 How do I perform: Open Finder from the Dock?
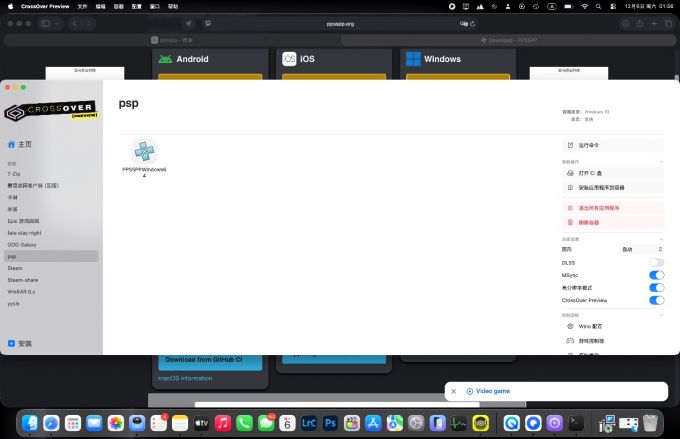pyautogui.click(x=30, y=423)
